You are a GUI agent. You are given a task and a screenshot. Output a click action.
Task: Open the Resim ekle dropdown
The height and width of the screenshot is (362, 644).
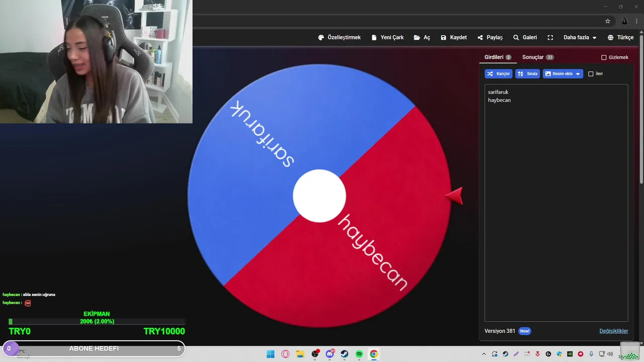point(562,74)
